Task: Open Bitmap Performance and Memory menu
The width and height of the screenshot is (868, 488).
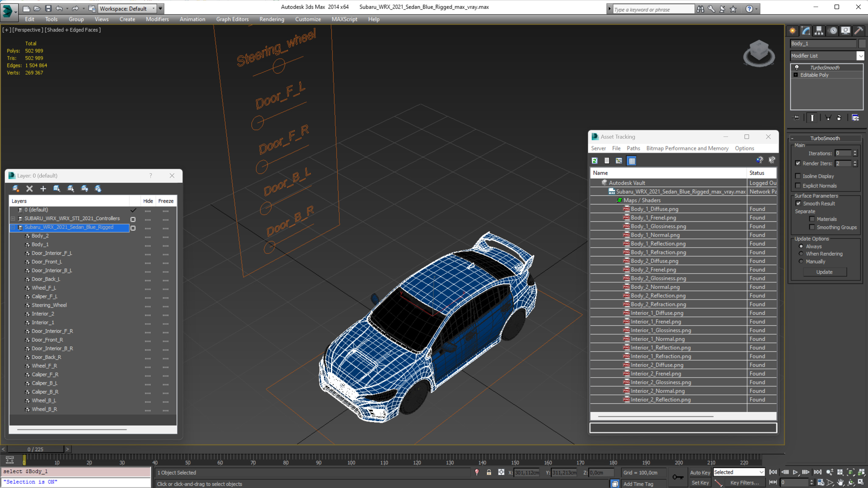Action: coord(687,148)
